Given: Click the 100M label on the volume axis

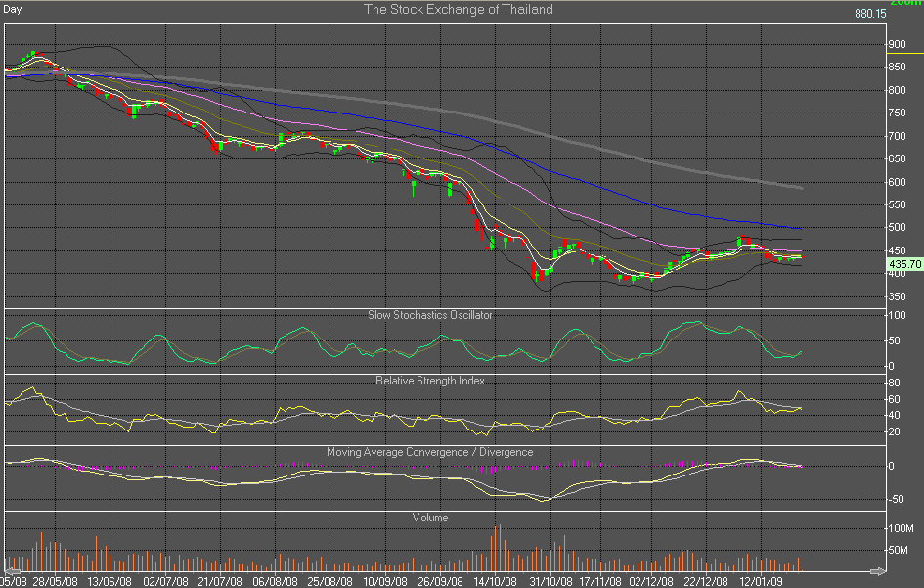Looking at the screenshot, I should 901,528.
